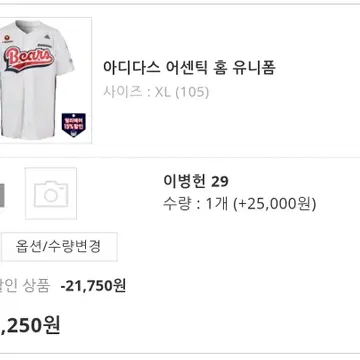
Task: Open the 아디다스 어센틱 홈 유니폼 product link
Action: [x=189, y=68]
